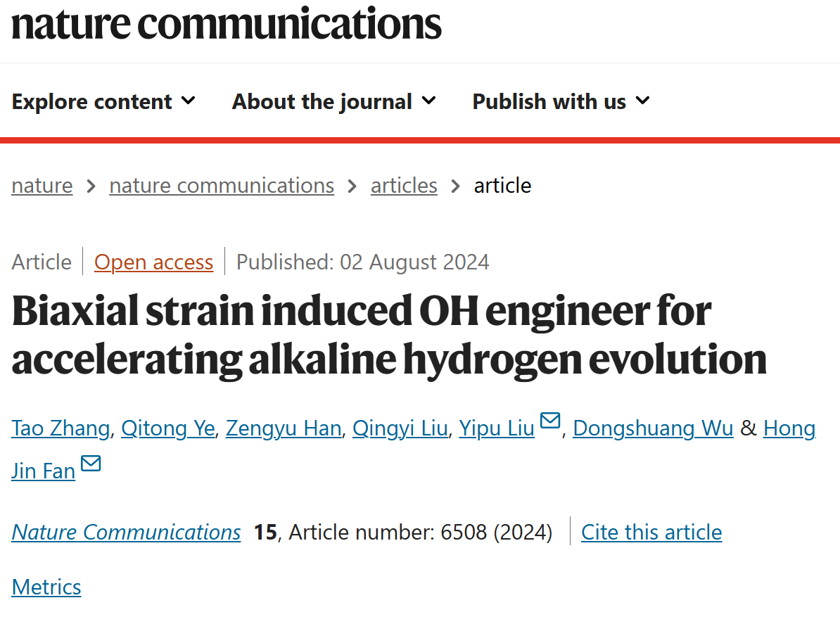
Task: Open author Tao Zhang's profile
Action: point(61,428)
